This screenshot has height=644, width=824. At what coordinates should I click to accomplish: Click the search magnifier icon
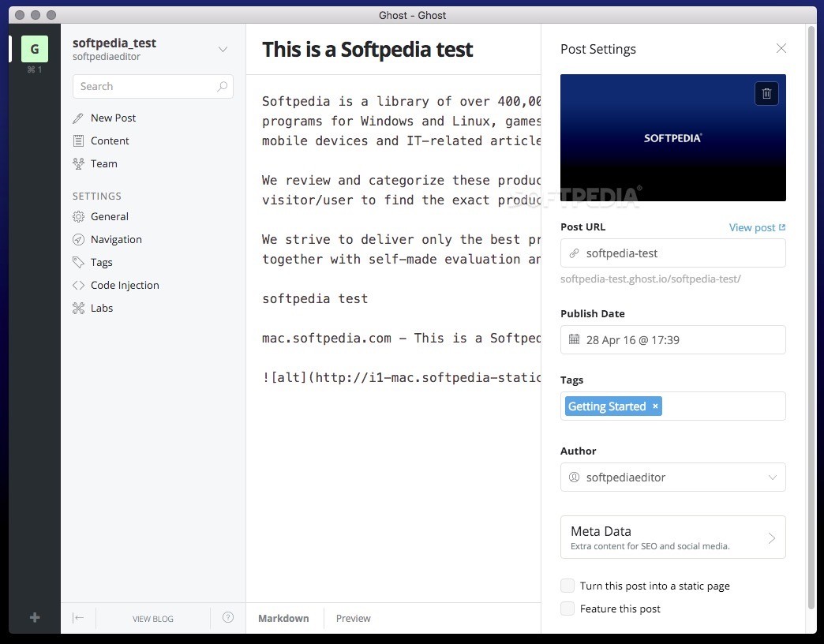223,86
